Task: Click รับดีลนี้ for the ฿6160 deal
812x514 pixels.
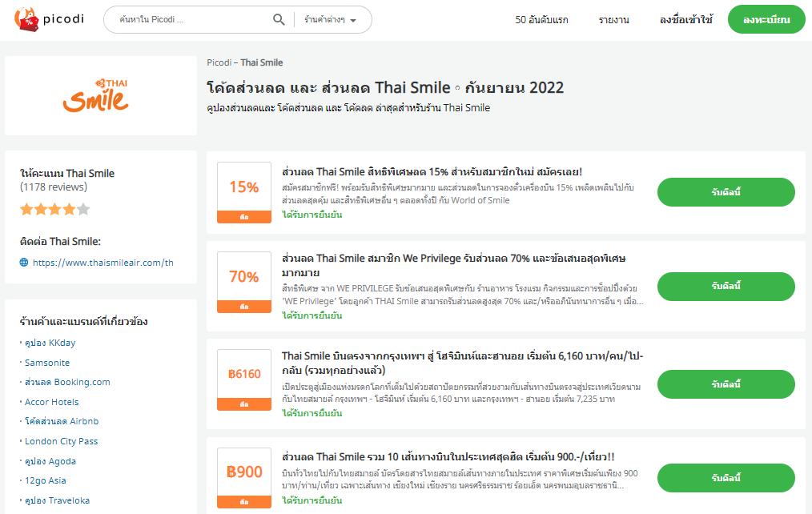Action: point(726,384)
